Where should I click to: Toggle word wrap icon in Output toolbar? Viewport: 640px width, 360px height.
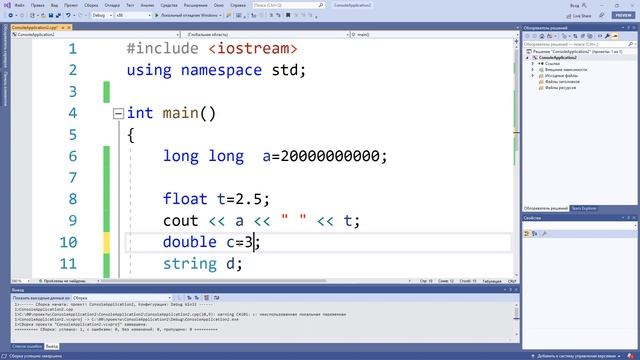click(x=216, y=298)
